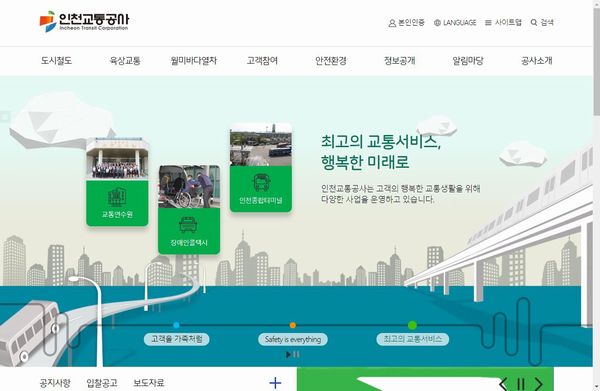
Task: Click the bus terminal photo thumbnail
Action: (261, 144)
